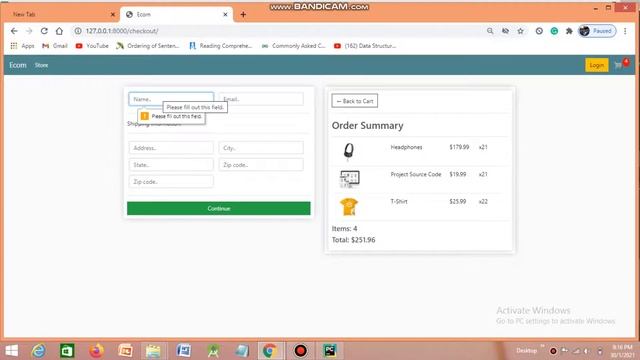Click the Total: $251.96 text
The image size is (640, 360).
point(353,240)
